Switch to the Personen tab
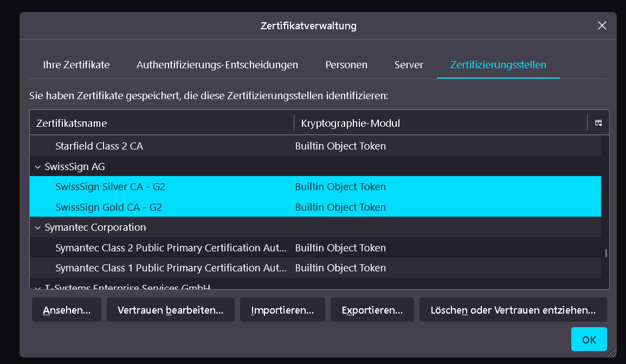 [x=346, y=65]
